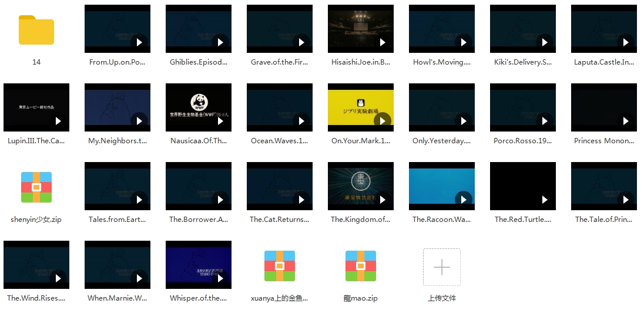Viewport: 644px width, 310px height.
Task: Open the yellow folder named 14
Action: [x=36, y=30]
